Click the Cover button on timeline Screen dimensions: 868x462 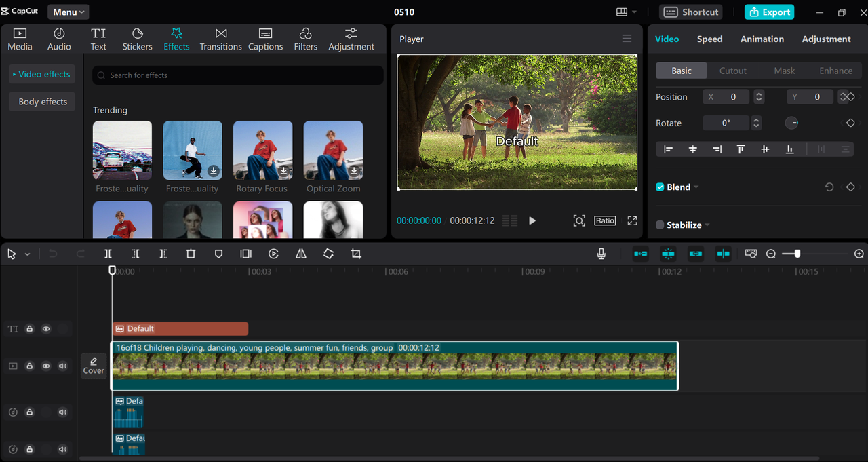point(94,366)
